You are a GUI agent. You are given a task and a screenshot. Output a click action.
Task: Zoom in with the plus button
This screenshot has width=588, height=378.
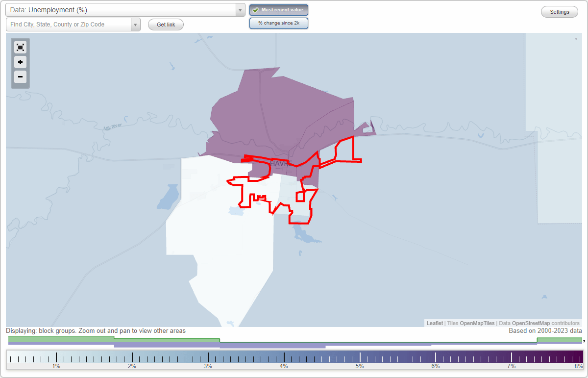coord(20,62)
